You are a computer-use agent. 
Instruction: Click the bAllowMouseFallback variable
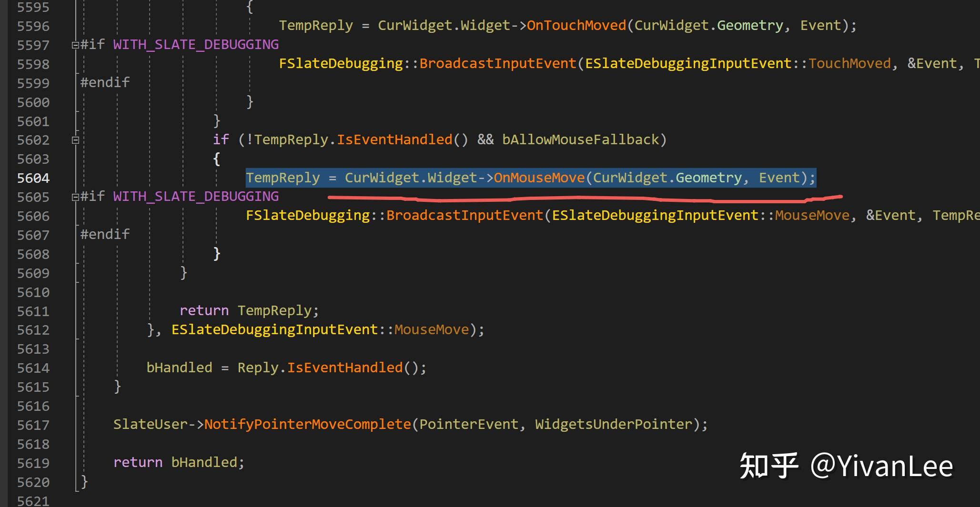580,140
